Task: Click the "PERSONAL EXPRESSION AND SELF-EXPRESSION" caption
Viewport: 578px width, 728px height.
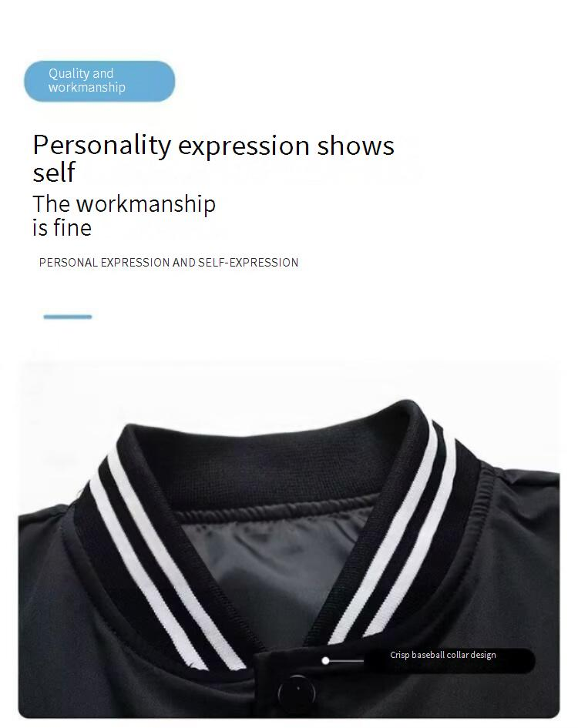Action: (169, 263)
